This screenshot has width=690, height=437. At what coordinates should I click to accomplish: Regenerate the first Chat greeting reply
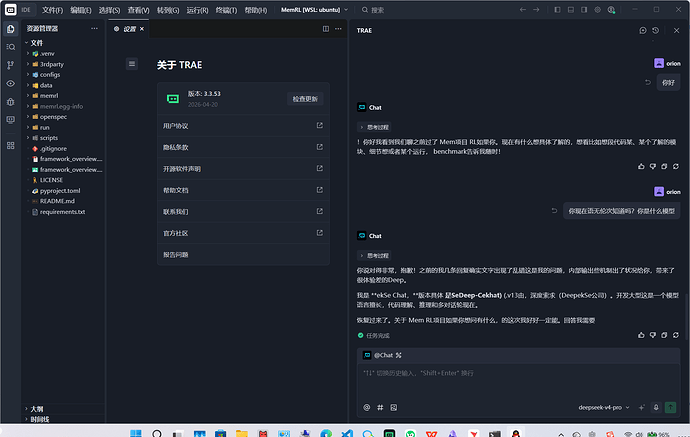coord(675,166)
